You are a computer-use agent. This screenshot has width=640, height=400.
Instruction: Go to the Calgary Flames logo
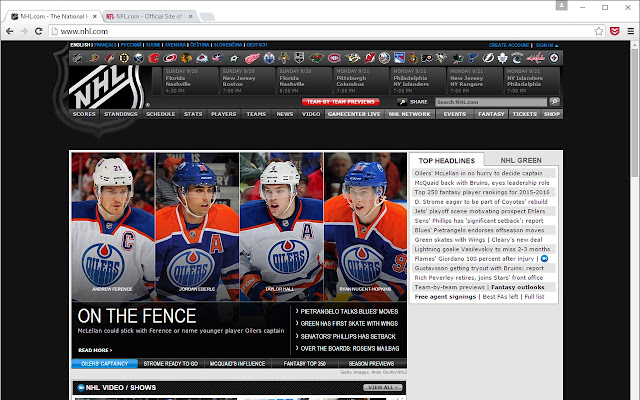coord(154,58)
